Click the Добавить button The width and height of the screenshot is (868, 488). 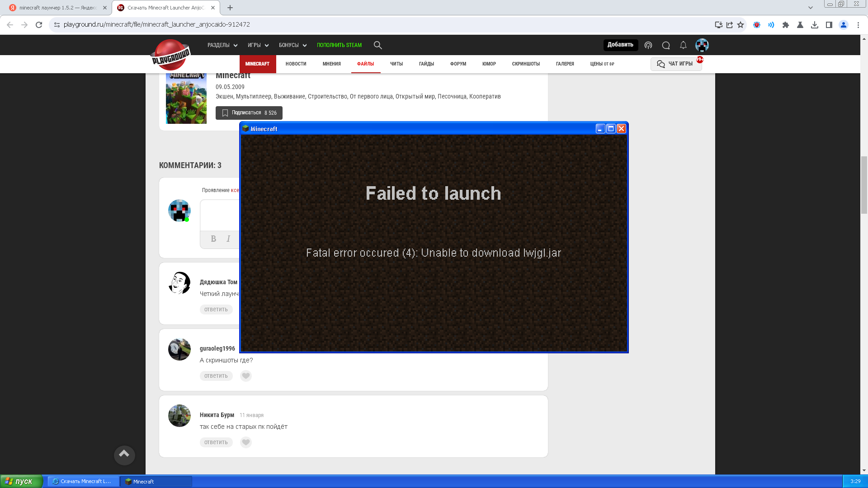click(x=620, y=45)
